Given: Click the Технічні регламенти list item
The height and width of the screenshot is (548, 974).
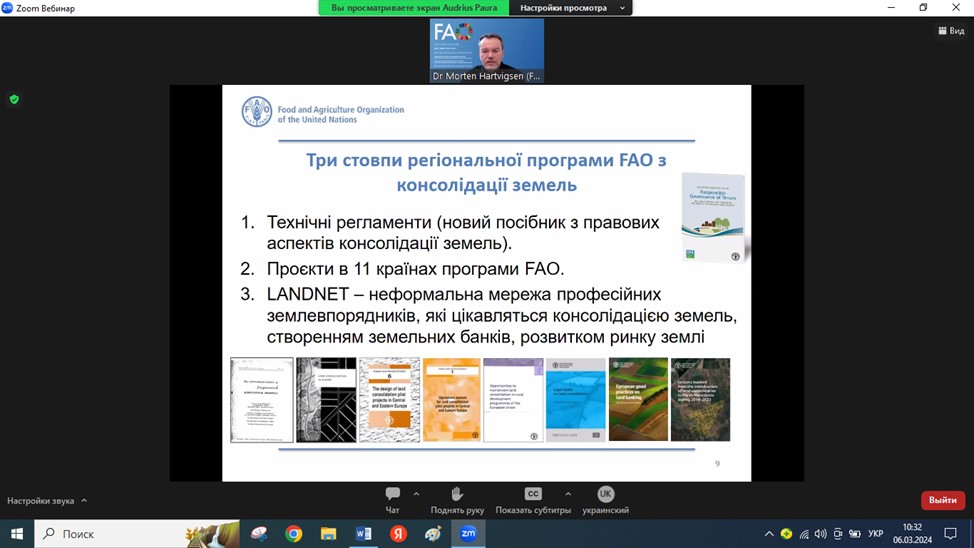Looking at the screenshot, I should coord(463,232).
